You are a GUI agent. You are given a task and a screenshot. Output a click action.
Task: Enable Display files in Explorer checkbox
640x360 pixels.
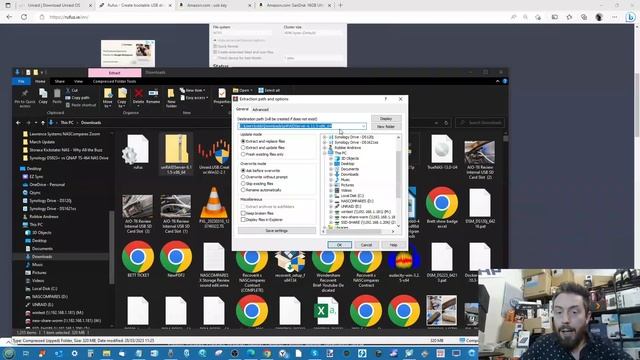tap(243, 220)
